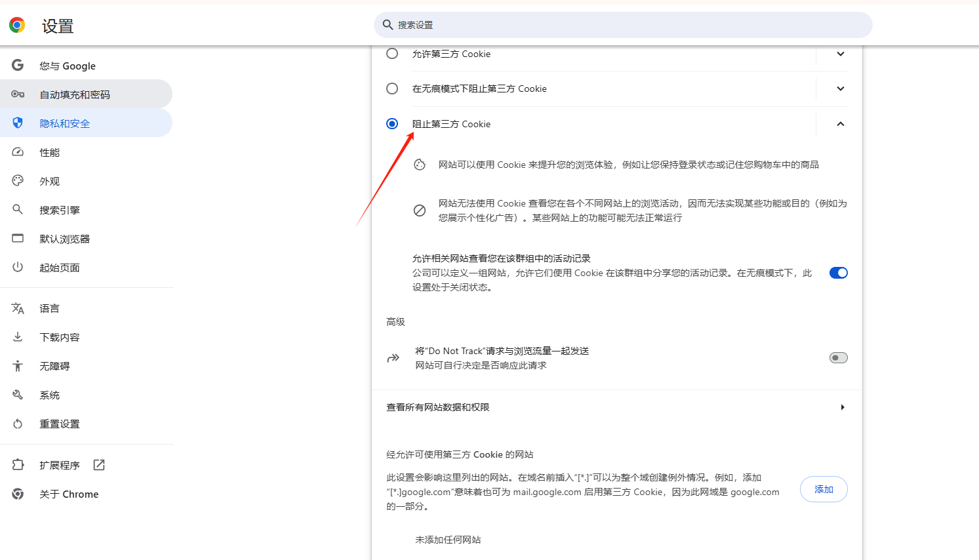The height and width of the screenshot is (560, 979).
Task: Click the 设置 page title
Action: click(58, 26)
